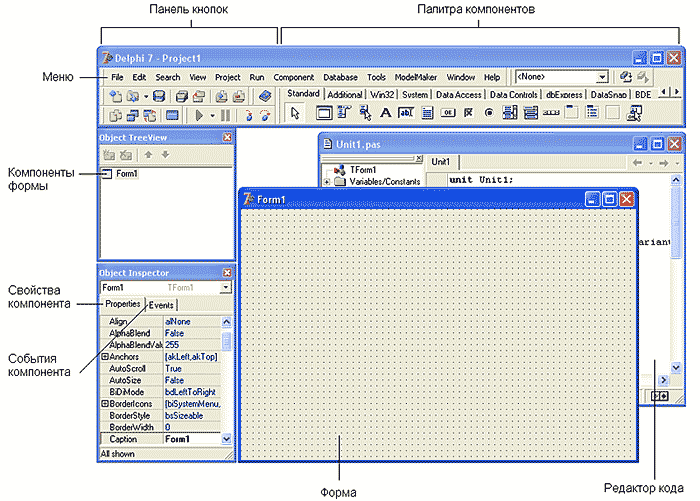Click the New items toolbar icon
The width and height of the screenshot is (700, 501).
tap(116, 96)
